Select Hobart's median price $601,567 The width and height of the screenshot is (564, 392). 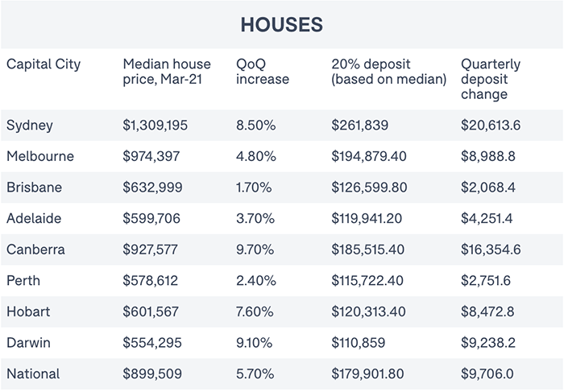[x=152, y=312]
